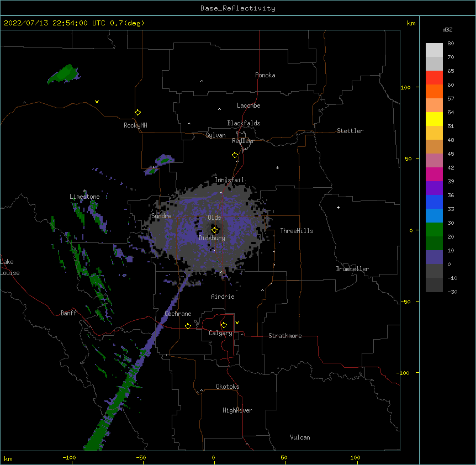
Task: Select the yellow 54 dBZ color swatch
Action: pos(434,119)
